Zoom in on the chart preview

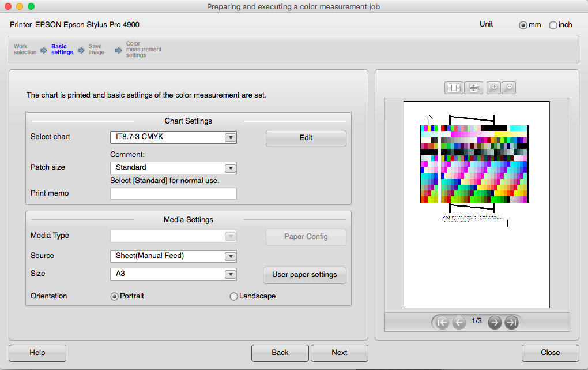[493, 88]
